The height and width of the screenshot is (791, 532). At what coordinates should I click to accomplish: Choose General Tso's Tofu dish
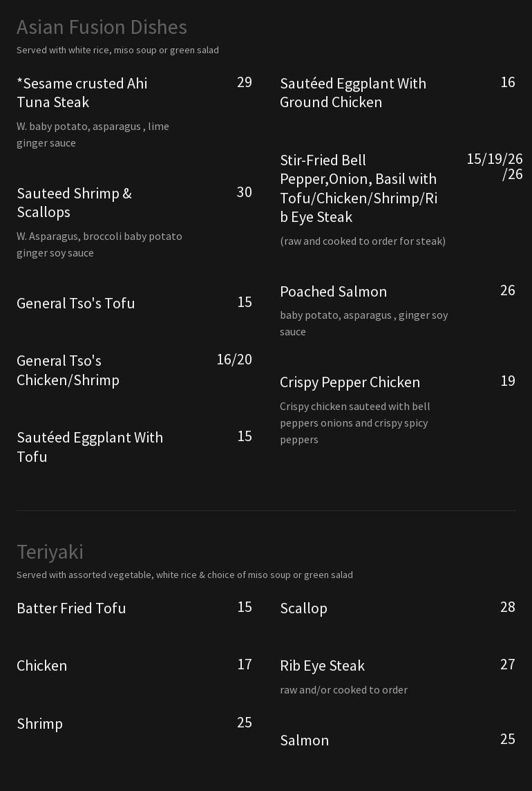(x=76, y=304)
